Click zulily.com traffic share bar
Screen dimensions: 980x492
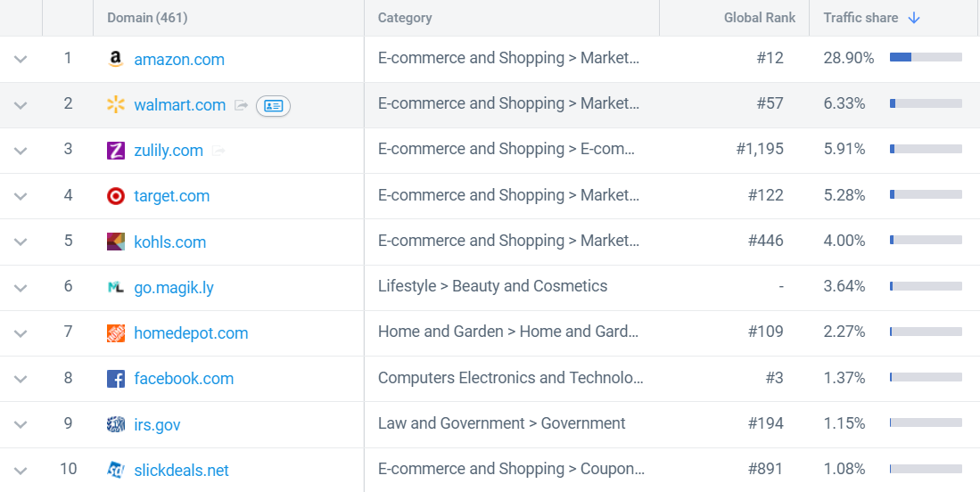[926, 149]
